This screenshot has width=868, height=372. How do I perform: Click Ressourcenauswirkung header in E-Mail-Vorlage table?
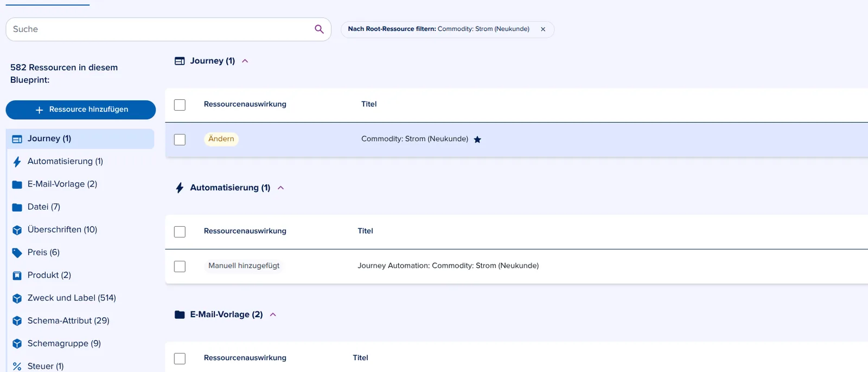pos(245,358)
